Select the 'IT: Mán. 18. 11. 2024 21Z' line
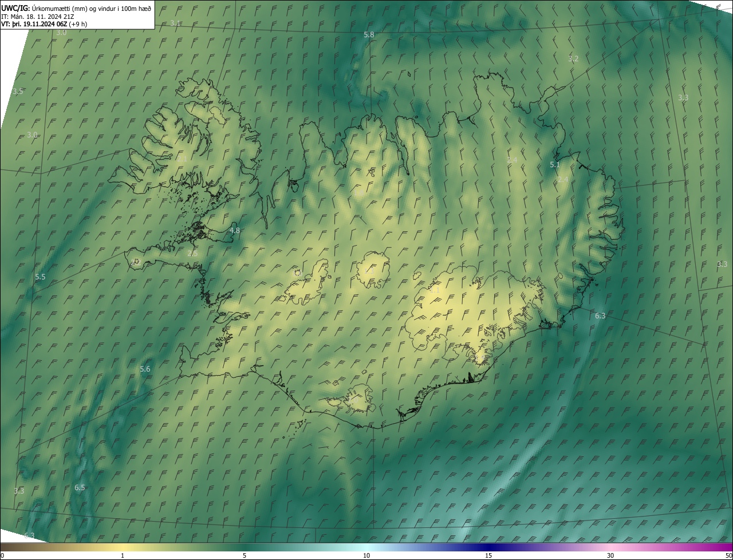The height and width of the screenshot is (560, 733). tap(37, 16)
